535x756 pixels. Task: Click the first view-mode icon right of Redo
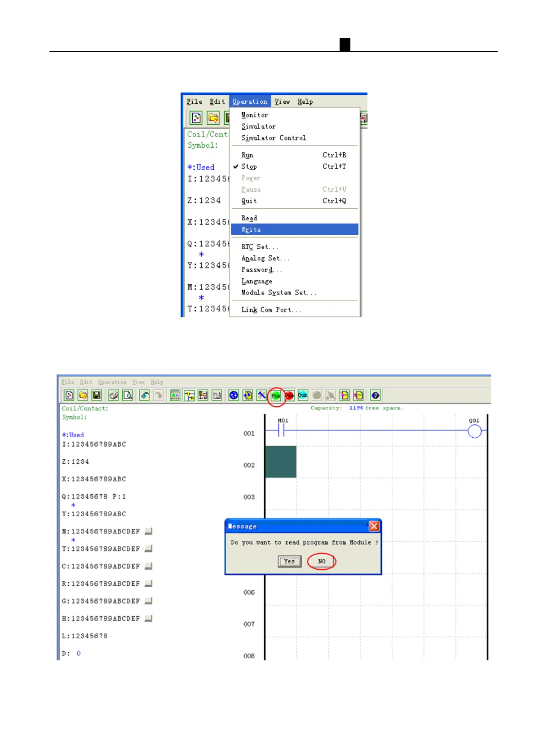point(175,396)
